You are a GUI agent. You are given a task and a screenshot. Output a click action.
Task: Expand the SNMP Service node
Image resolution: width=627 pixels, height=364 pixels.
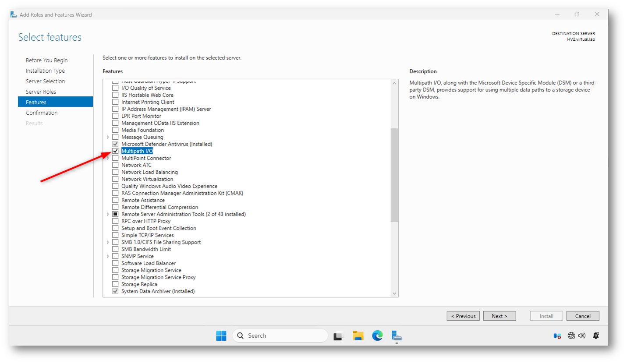pos(108,256)
